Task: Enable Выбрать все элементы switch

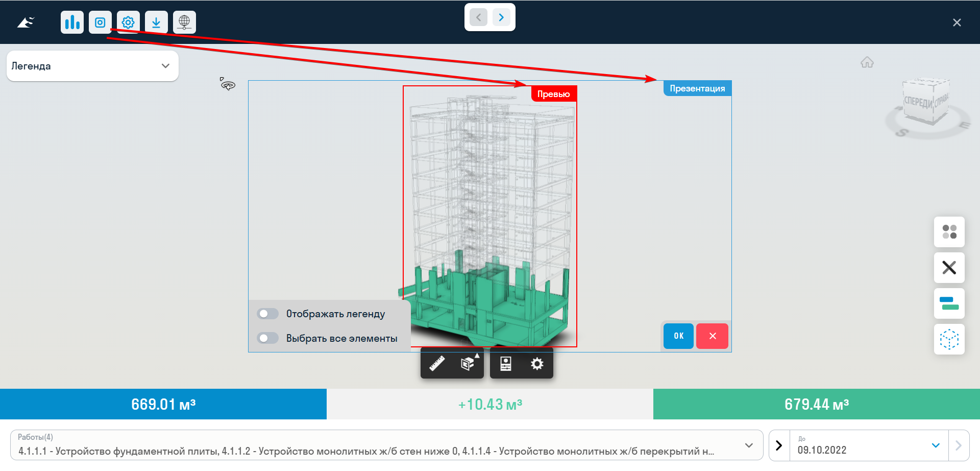Action: [267, 338]
